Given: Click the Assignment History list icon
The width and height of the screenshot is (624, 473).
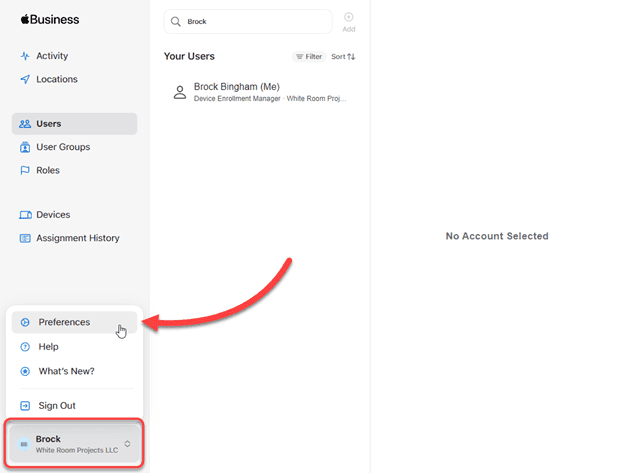Looking at the screenshot, I should click(25, 238).
